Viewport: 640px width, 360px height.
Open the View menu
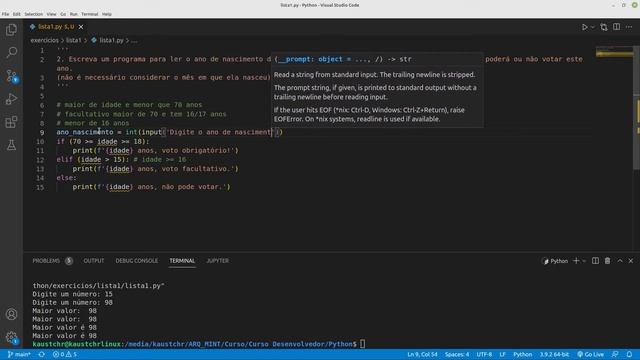(51, 14)
